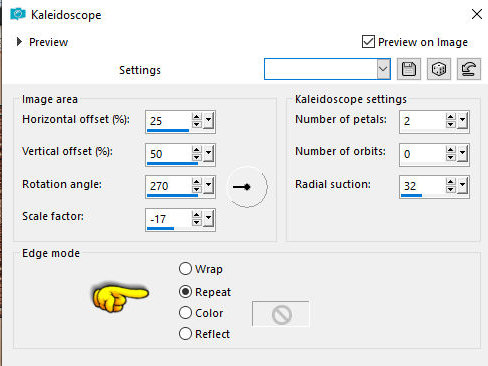Expand the Preview disclosure triangle
488x366 pixels.
click(x=19, y=42)
